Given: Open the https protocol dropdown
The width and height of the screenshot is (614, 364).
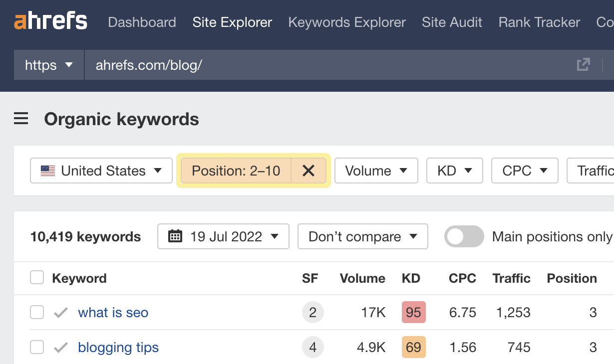Looking at the screenshot, I should [x=49, y=65].
